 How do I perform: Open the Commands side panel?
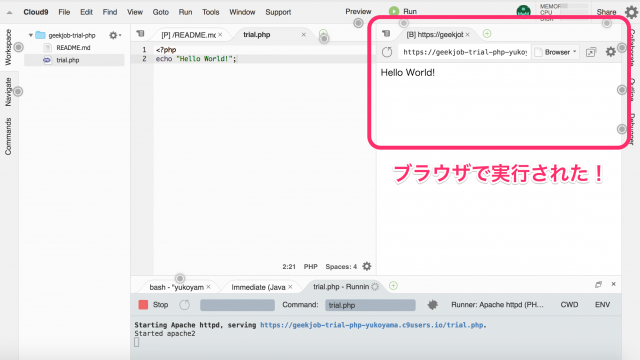[x=8, y=136]
